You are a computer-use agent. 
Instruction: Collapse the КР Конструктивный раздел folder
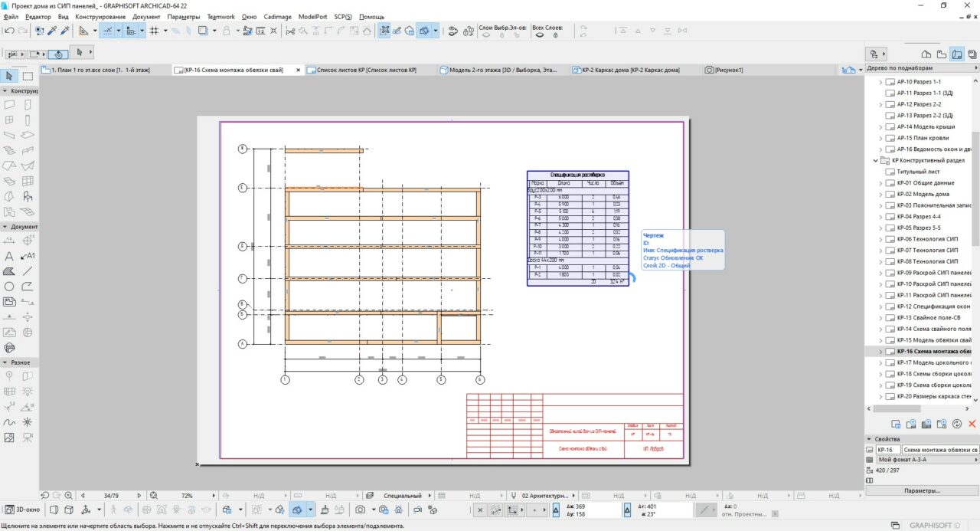[876, 161]
